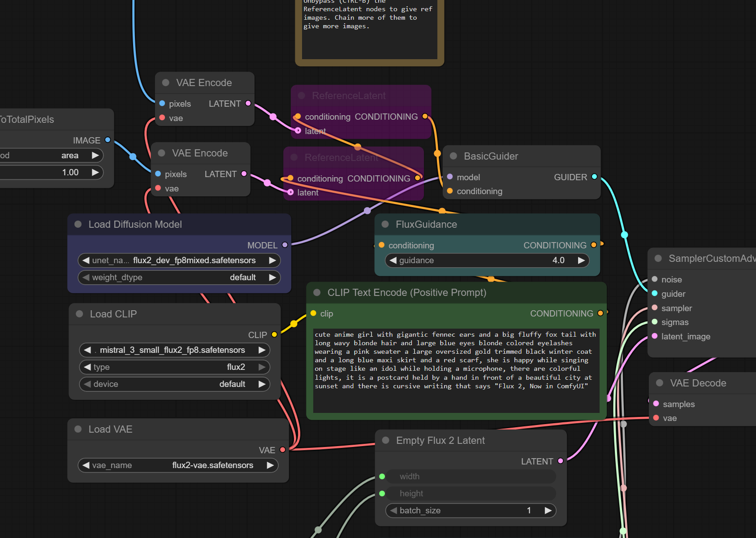
Task: Click the sigmas input port on SamplerCustomAdvanced
Action: [655, 322]
